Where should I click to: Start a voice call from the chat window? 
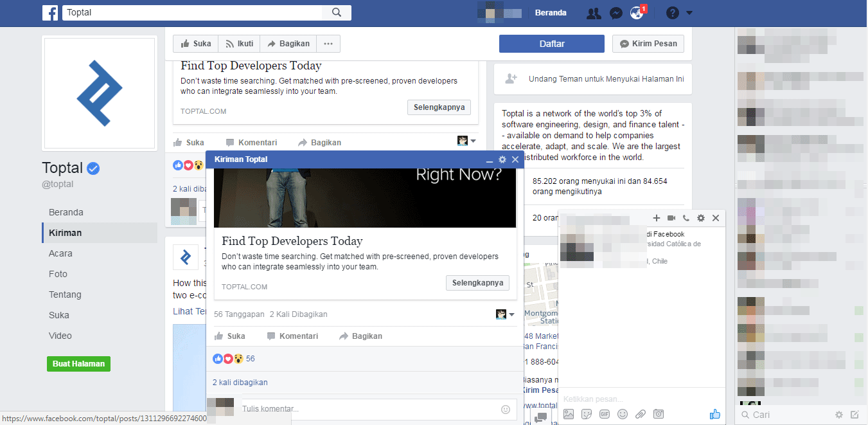point(686,219)
